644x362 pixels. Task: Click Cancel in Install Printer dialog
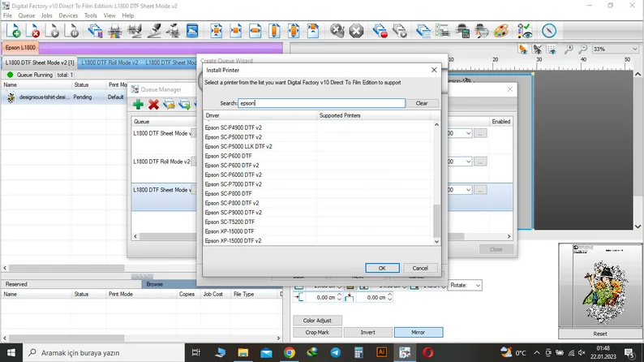point(420,268)
